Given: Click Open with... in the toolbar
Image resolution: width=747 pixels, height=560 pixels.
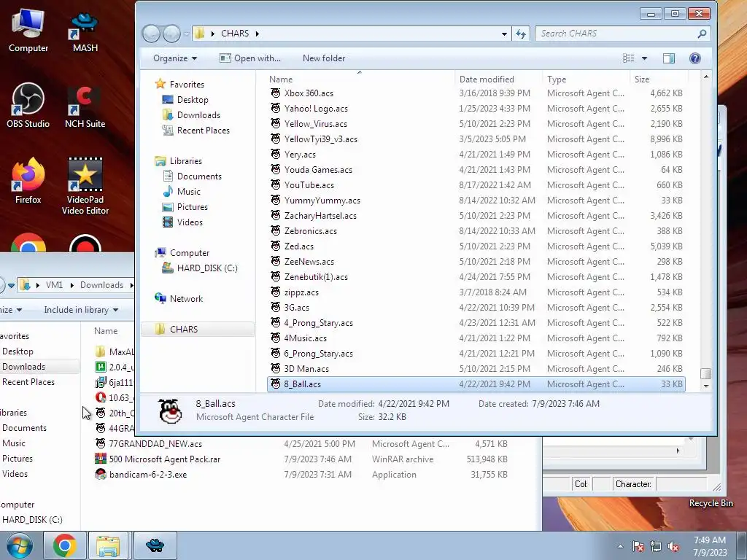Looking at the screenshot, I should (x=250, y=58).
